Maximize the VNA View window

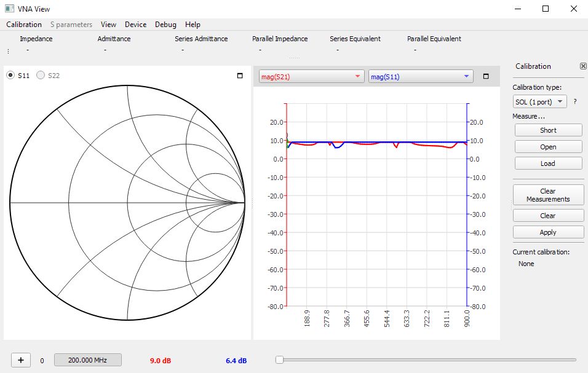pos(546,9)
